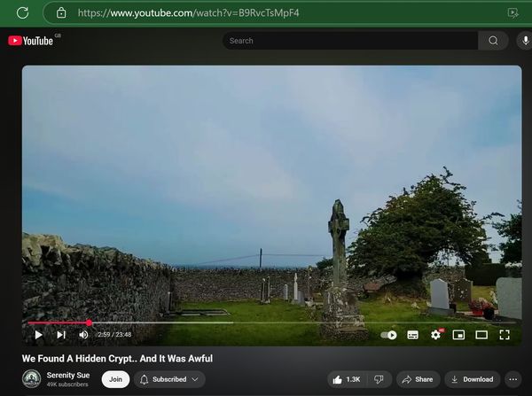This screenshot has height=396, width=532.
Task: Toggle the autoplay switch
Action: tap(388, 335)
